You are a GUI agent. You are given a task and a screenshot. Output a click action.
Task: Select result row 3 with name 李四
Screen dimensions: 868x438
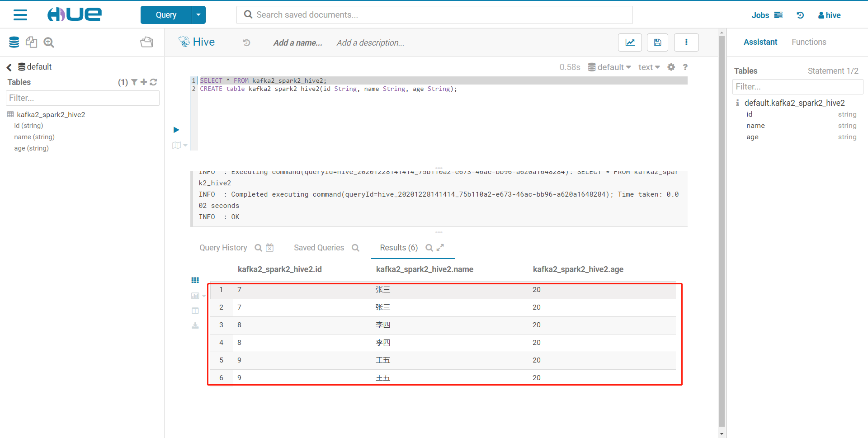point(443,325)
